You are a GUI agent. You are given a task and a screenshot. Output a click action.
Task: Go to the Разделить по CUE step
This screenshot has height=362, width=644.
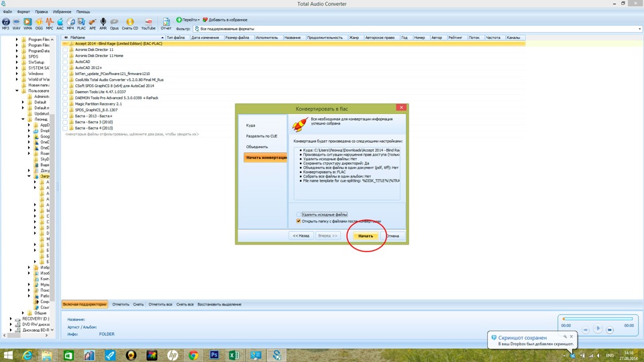(262, 136)
